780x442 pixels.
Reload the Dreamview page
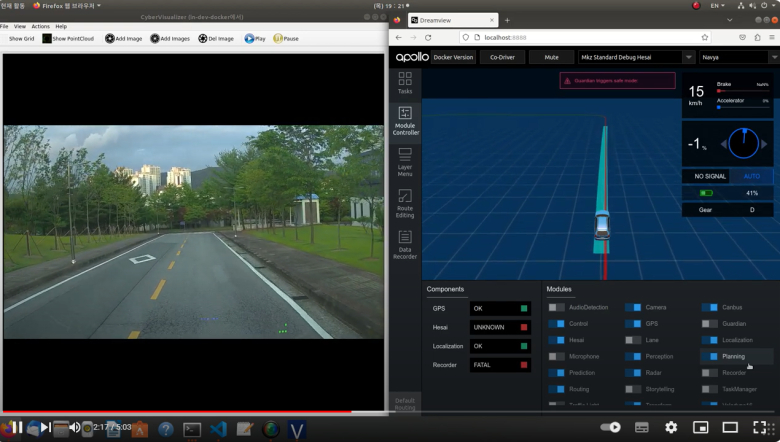[428, 37]
